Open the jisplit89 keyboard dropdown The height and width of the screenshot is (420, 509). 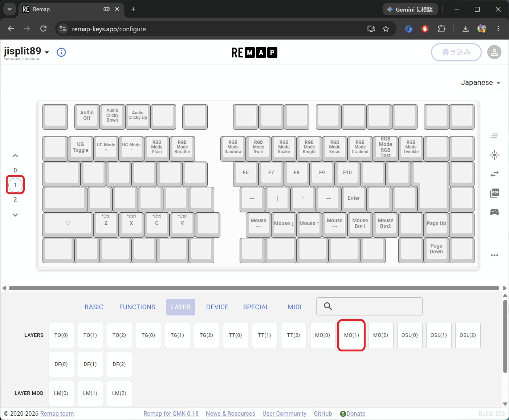click(47, 52)
